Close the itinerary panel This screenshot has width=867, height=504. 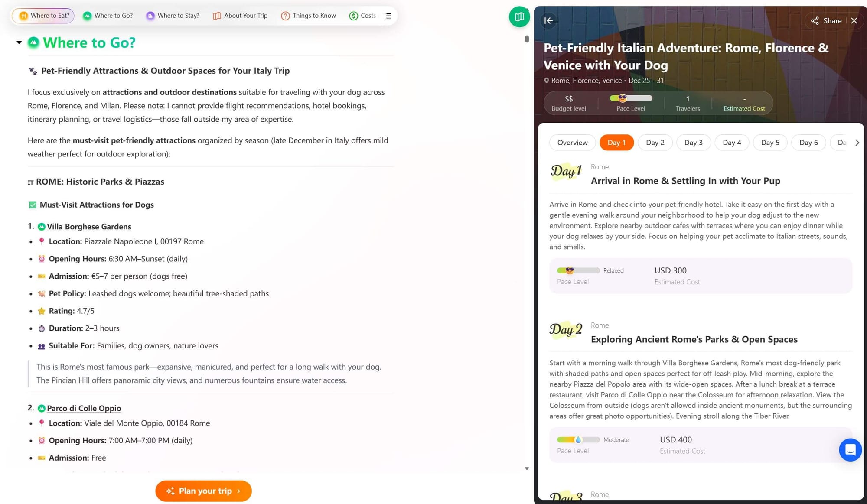pyautogui.click(x=854, y=21)
